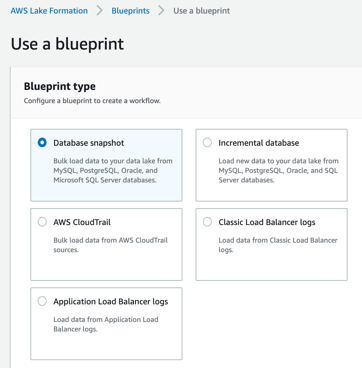
Task: Open the AWS Lake Formation breadcrumb link
Action: pos(49,11)
